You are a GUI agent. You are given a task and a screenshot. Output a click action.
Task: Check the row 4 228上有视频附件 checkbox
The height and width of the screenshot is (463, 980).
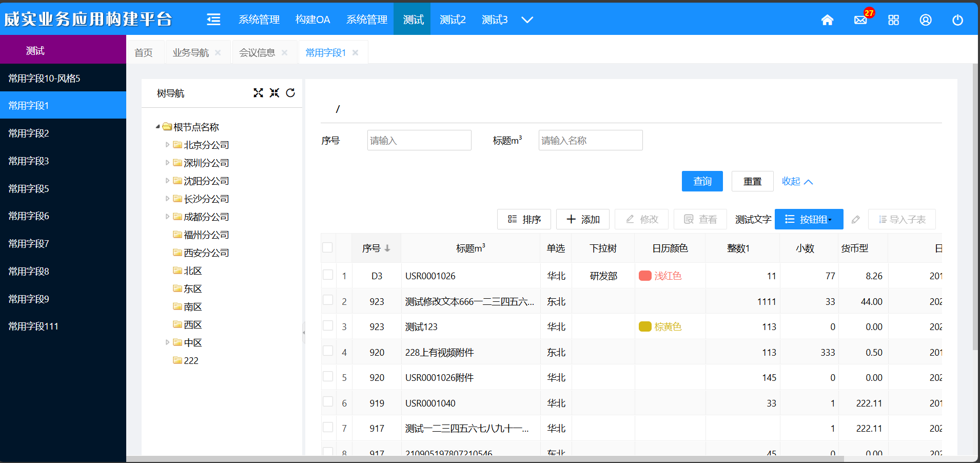click(328, 351)
